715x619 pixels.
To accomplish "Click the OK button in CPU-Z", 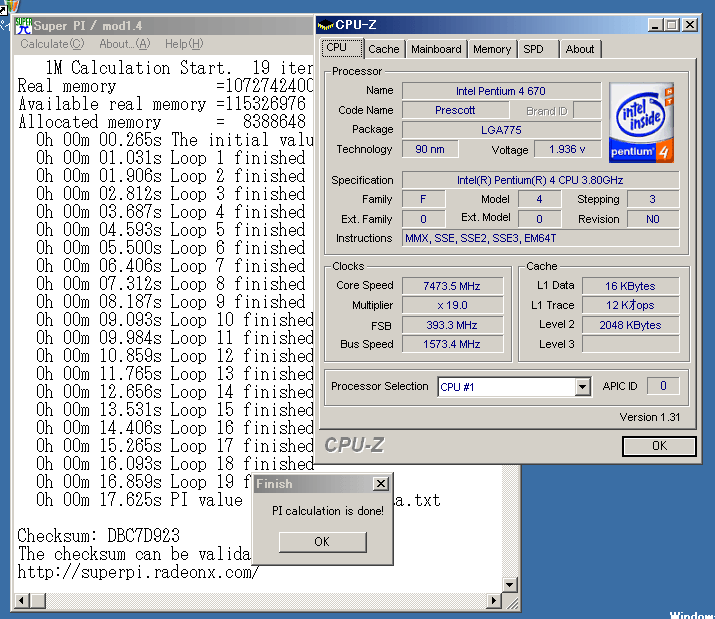I will click(658, 446).
